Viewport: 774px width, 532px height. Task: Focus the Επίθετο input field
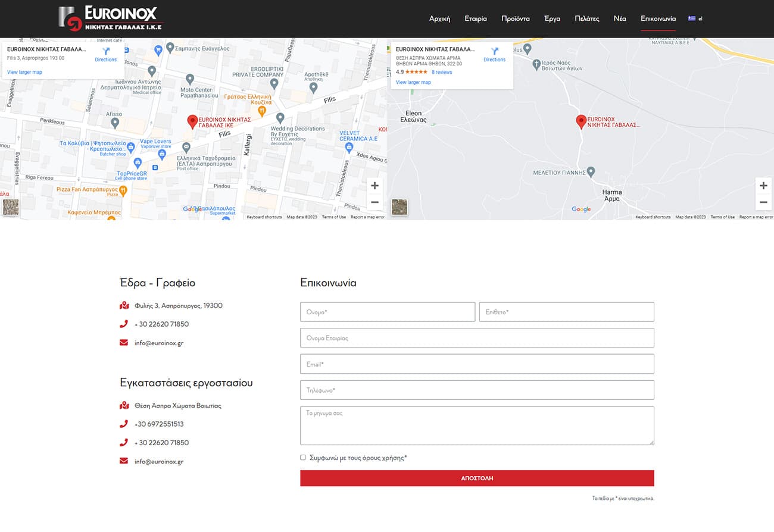567,312
